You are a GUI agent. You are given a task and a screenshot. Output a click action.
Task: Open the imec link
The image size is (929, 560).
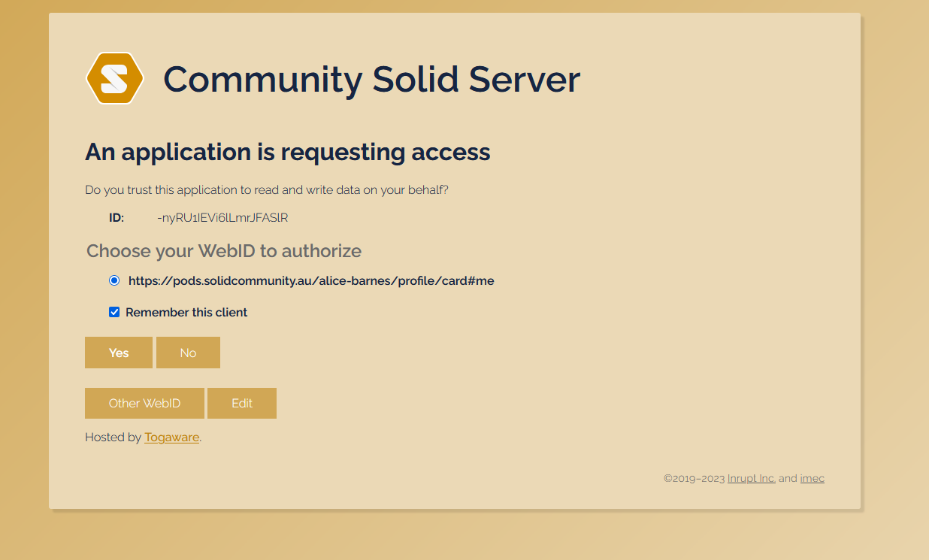coord(812,478)
